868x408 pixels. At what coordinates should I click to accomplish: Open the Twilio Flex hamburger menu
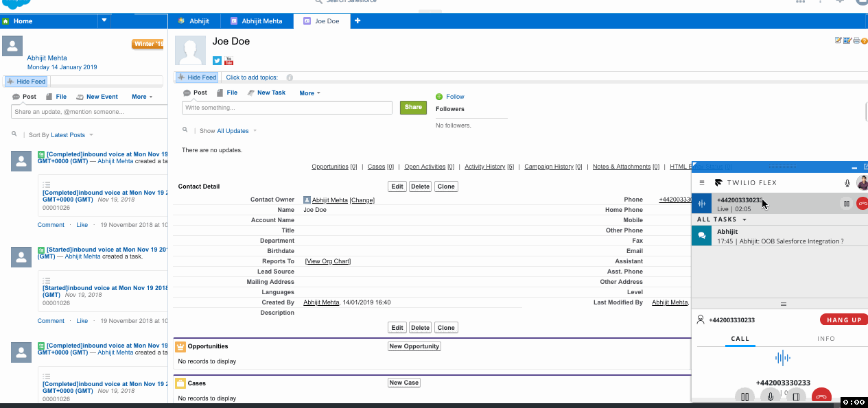click(702, 183)
